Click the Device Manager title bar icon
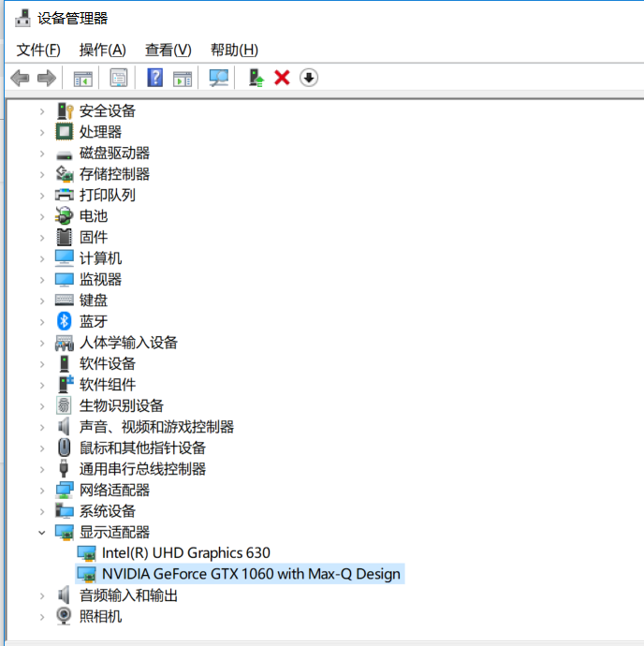The width and height of the screenshot is (644, 646). [x=22, y=18]
